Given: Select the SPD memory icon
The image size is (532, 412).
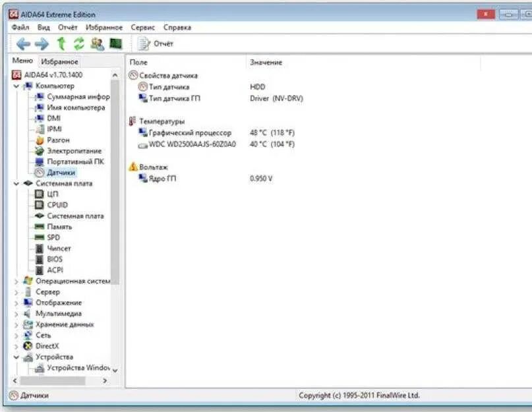Looking at the screenshot, I should 40,237.
